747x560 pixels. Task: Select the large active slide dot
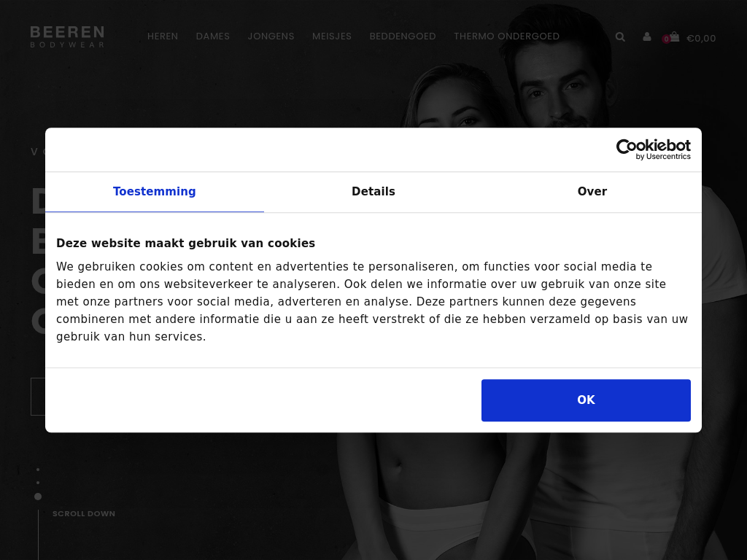point(38,497)
